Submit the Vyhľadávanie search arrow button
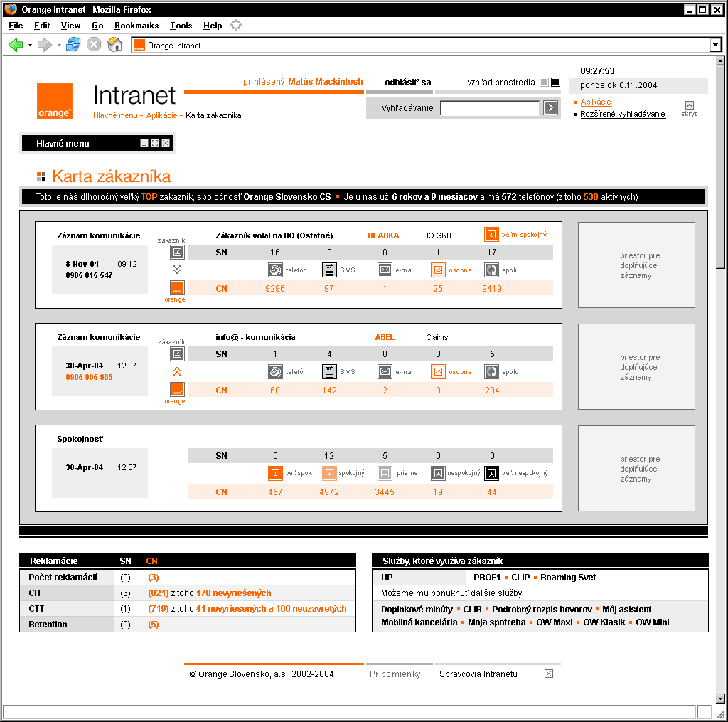This screenshot has height=722, width=728. (x=551, y=108)
